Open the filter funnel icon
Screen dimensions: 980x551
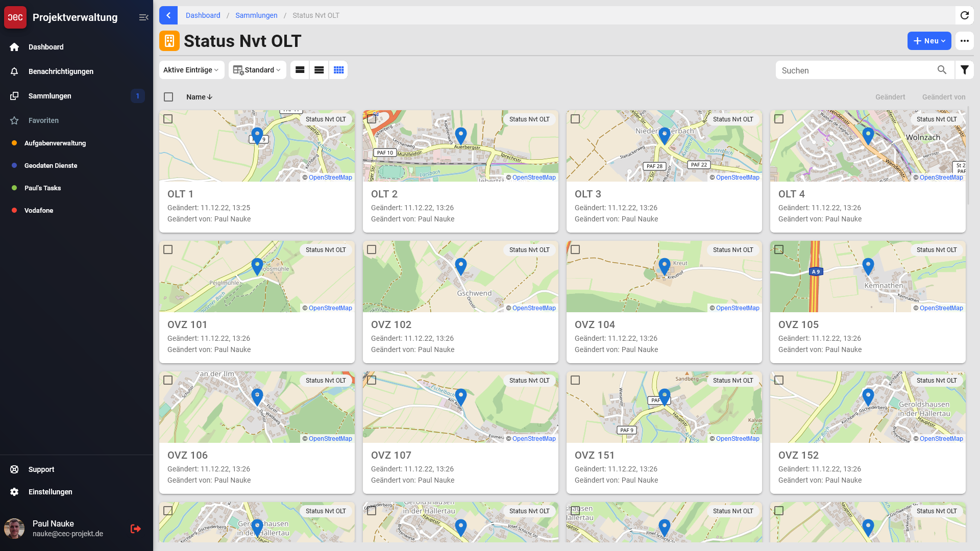pyautogui.click(x=964, y=70)
